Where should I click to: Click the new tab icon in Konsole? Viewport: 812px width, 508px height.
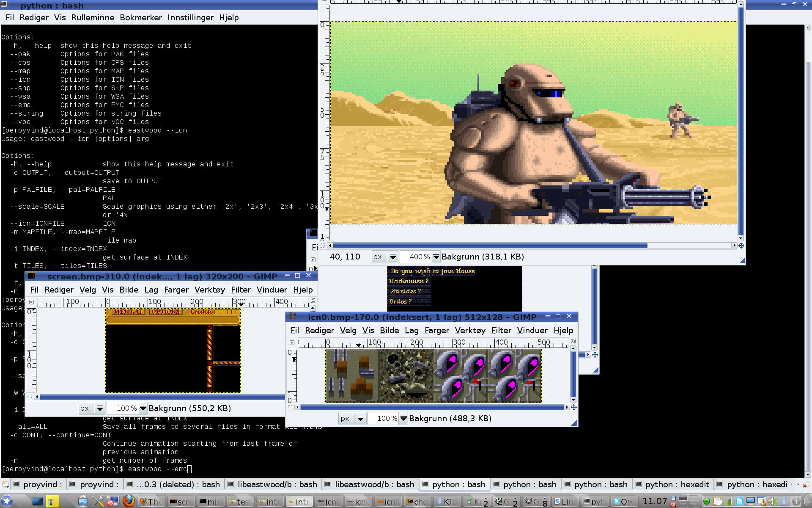pyautogui.click(x=5, y=484)
